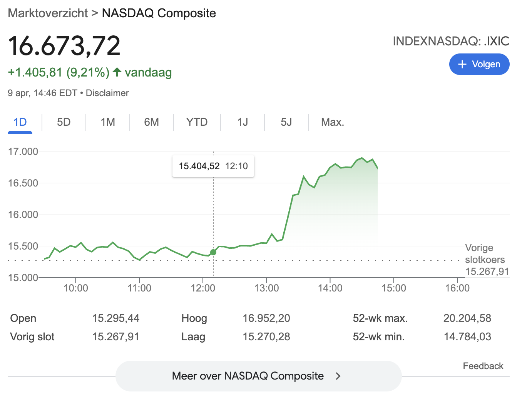
Task: Show the Max. time range
Action: point(333,122)
